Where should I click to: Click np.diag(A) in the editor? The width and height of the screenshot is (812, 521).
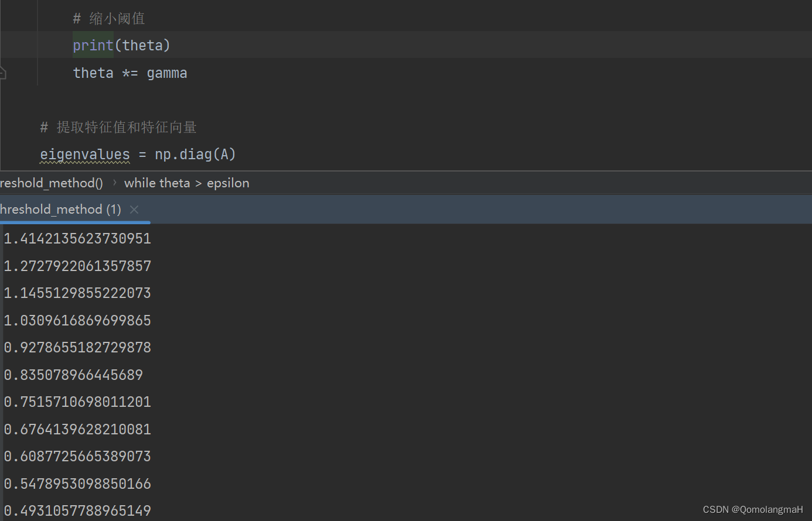[195, 155]
